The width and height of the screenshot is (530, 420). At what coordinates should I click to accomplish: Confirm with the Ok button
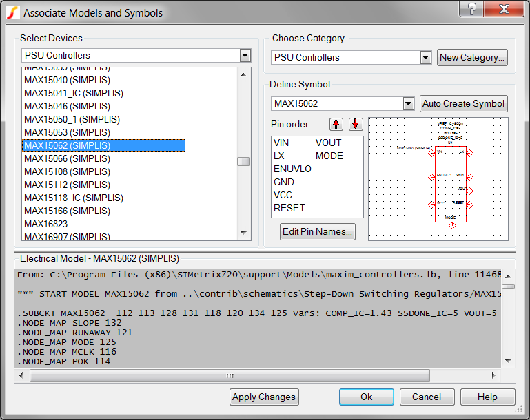367,397
